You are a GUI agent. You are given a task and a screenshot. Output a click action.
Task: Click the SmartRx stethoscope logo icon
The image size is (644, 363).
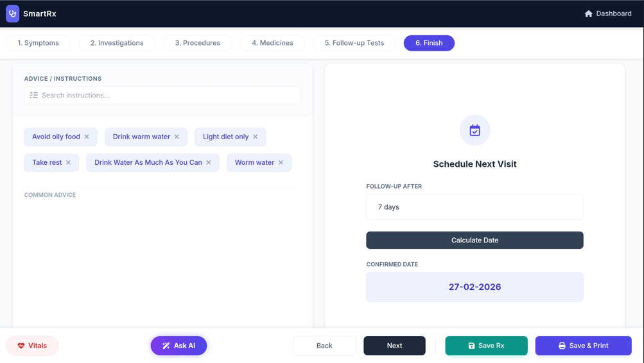coord(12,13)
